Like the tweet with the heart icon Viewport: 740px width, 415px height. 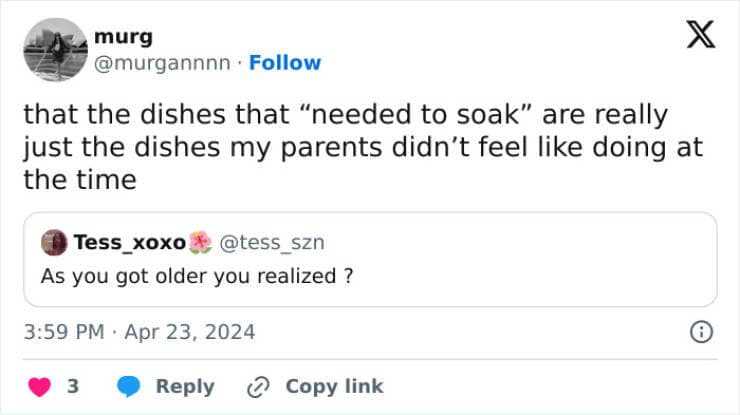pos(40,386)
